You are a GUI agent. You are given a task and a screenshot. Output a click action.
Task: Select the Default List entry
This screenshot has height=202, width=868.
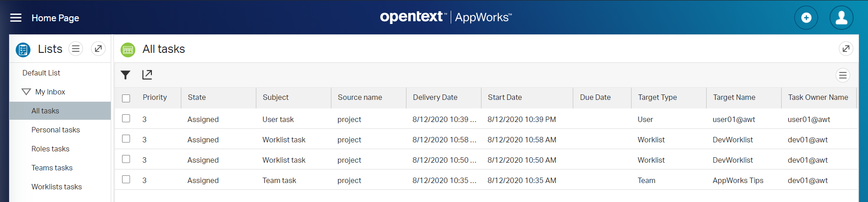click(41, 73)
